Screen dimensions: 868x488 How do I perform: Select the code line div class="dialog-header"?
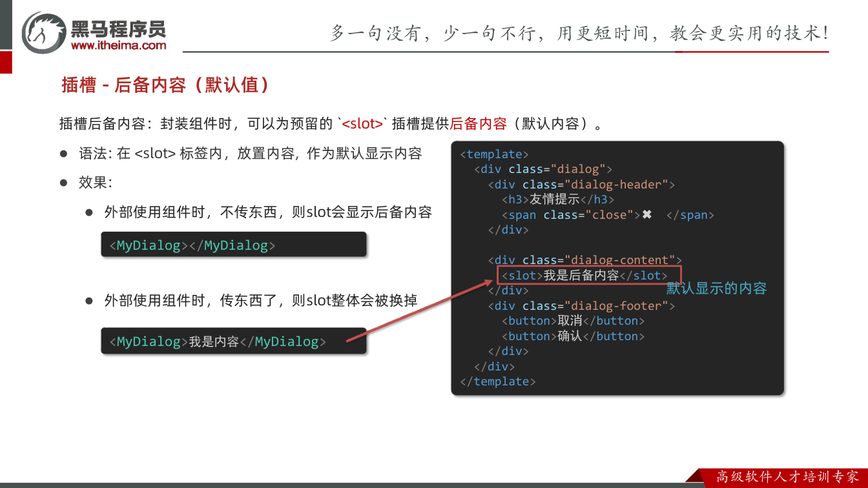pos(581,185)
